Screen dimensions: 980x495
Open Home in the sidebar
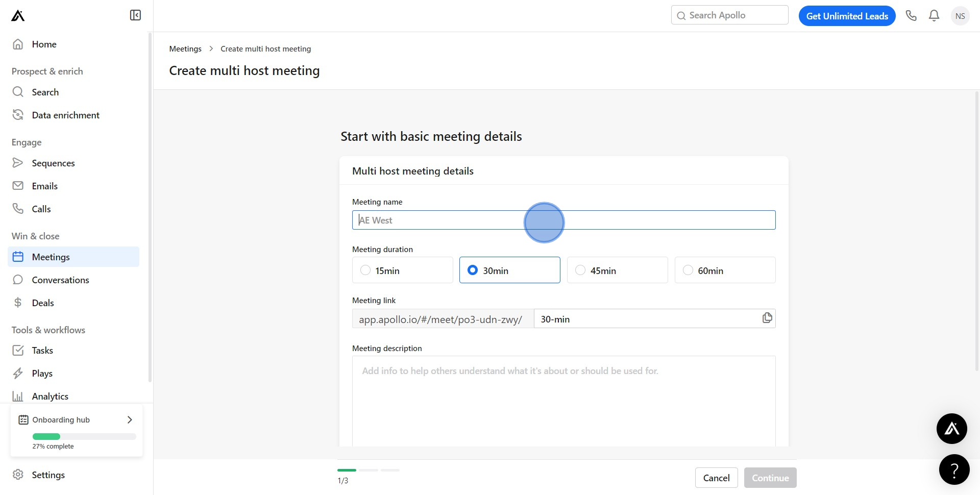coord(73,44)
